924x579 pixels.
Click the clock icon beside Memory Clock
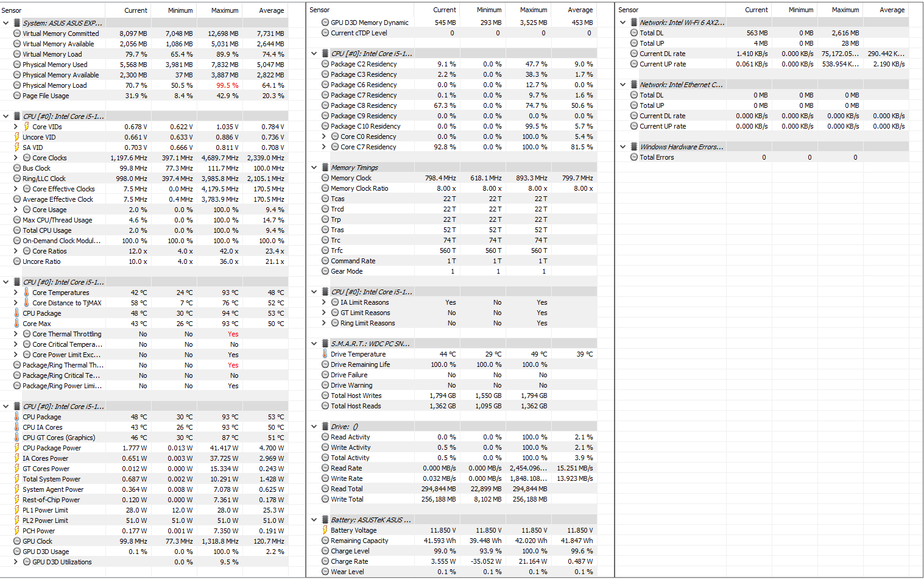click(325, 178)
